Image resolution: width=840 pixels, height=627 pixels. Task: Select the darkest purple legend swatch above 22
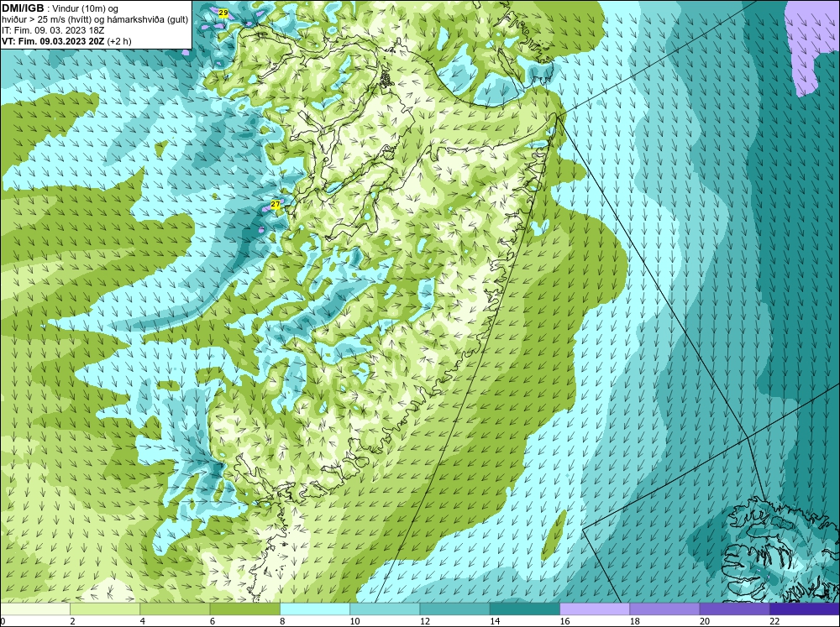(804, 609)
